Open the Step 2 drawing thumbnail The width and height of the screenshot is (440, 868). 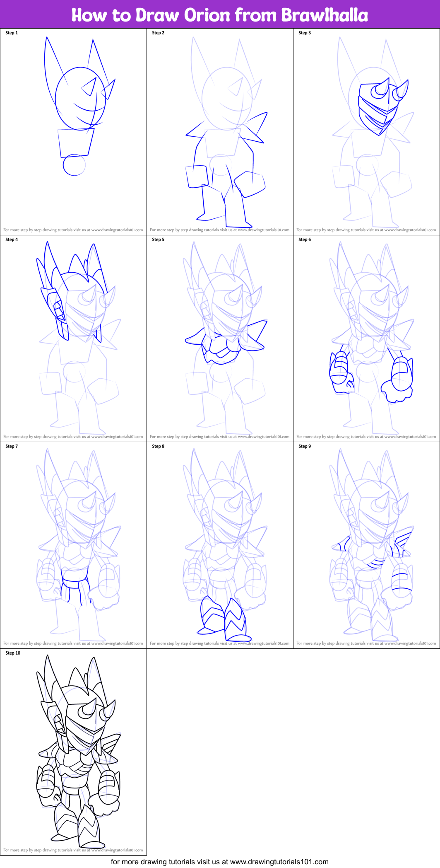coord(220,132)
